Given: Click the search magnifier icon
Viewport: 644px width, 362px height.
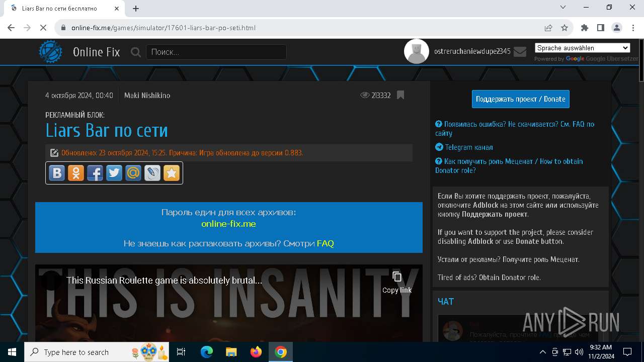Looking at the screenshot, I should point(135,52).
